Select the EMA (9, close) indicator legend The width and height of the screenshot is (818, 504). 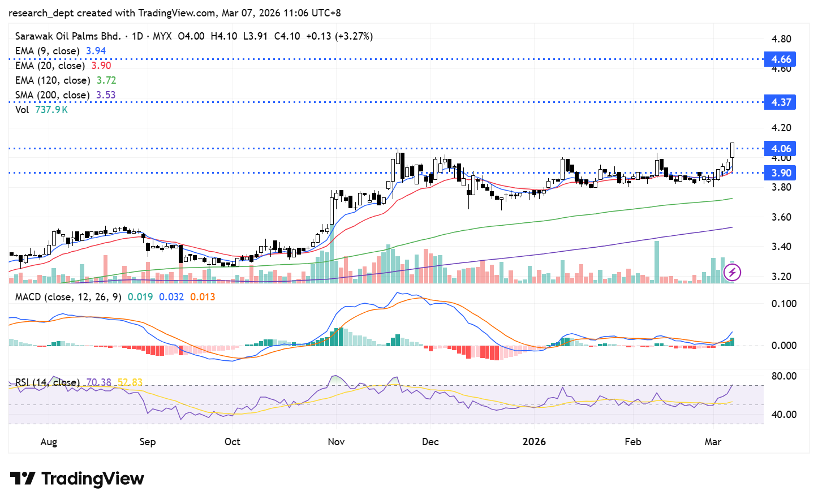point(47,51)
